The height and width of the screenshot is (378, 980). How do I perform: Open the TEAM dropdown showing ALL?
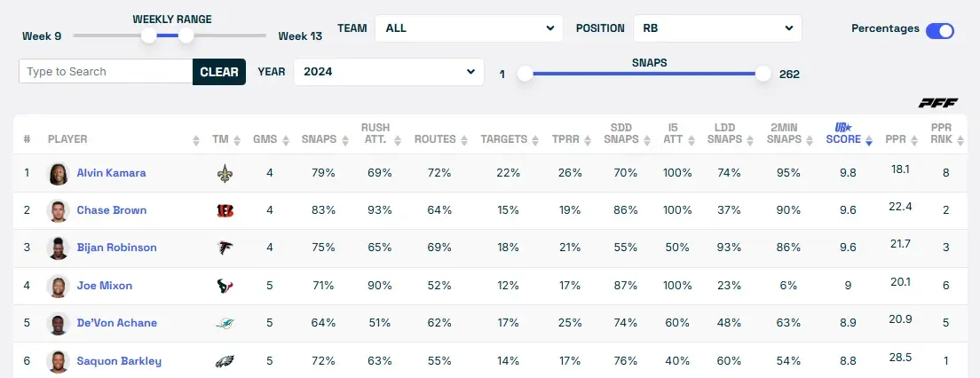pyautogui.click(x=469, y=28)
